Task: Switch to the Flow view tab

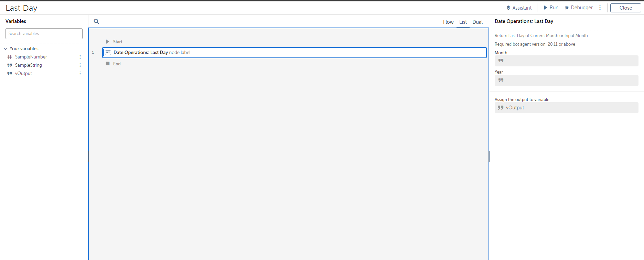Action: tap(448, 22)
